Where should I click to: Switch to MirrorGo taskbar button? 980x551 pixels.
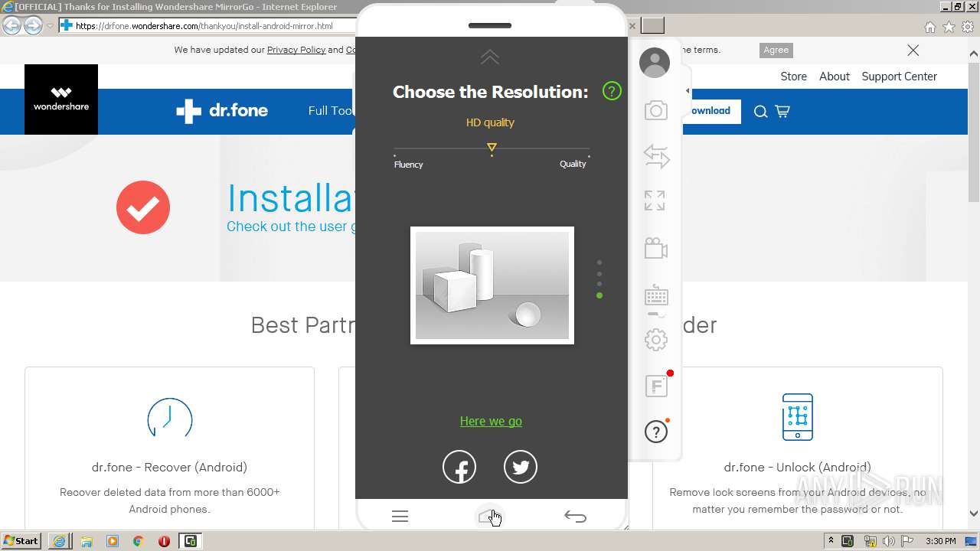point(190,541)
